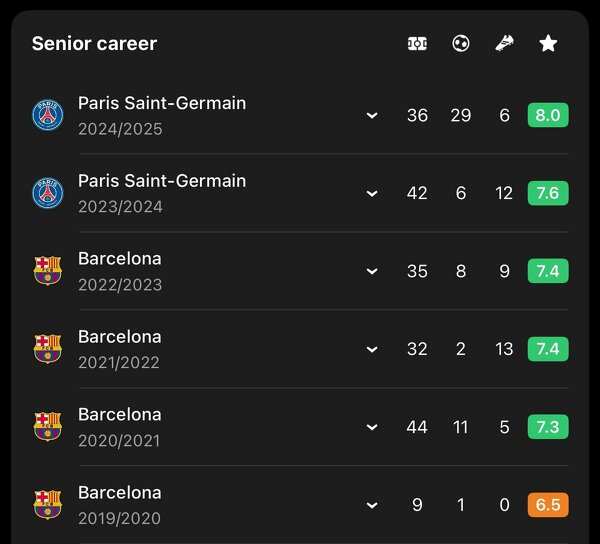
Task: Click the matches played icon in header
Action: (x=417, y=44)
